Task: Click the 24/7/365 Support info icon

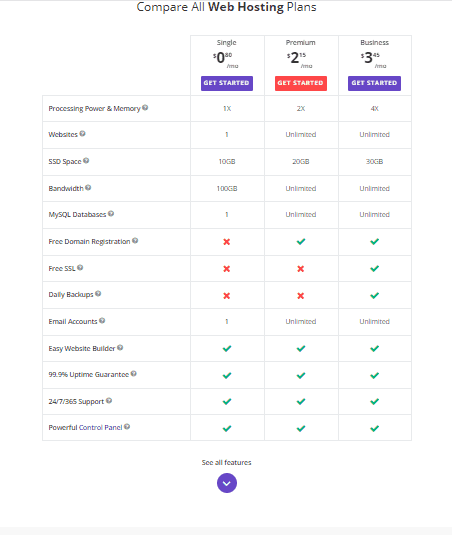Action: (x=109, y=401)
